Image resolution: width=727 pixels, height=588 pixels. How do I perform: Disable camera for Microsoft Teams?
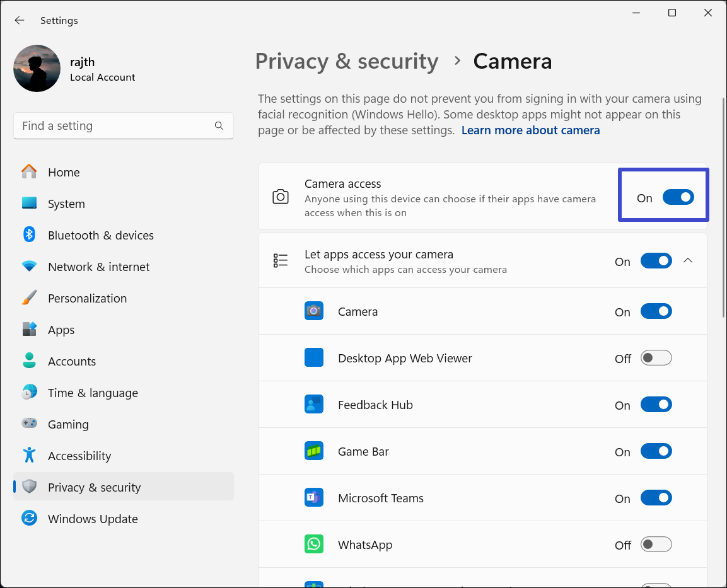pos(656,499)
